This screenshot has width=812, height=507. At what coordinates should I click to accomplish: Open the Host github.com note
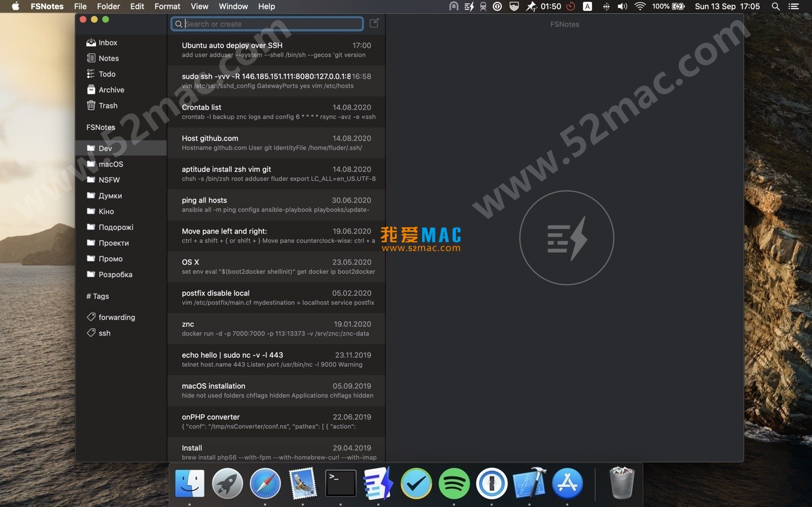[x=276, y=143]
